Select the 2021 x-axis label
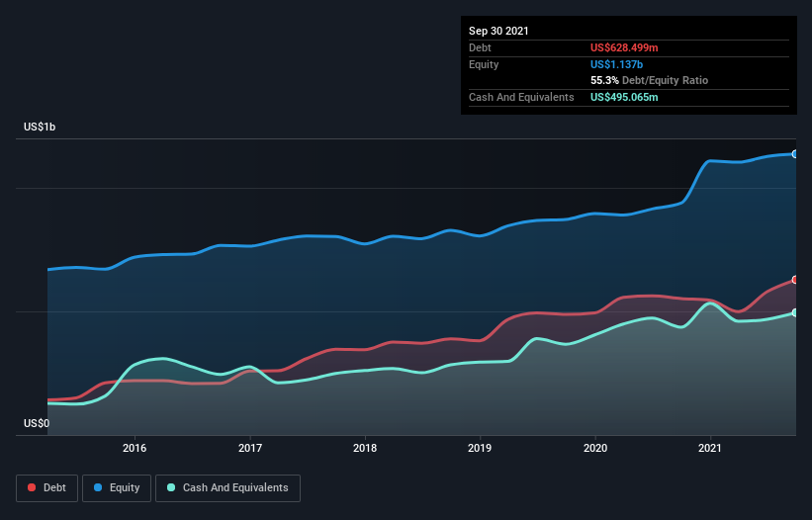Image resolution: width=812 pixels, height=520 pixels. click(710, 448)
